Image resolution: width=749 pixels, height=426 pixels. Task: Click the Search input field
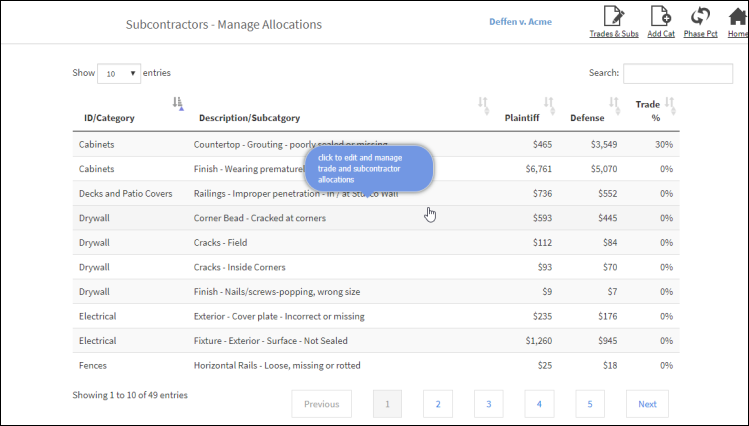click(x=677, y=74)
